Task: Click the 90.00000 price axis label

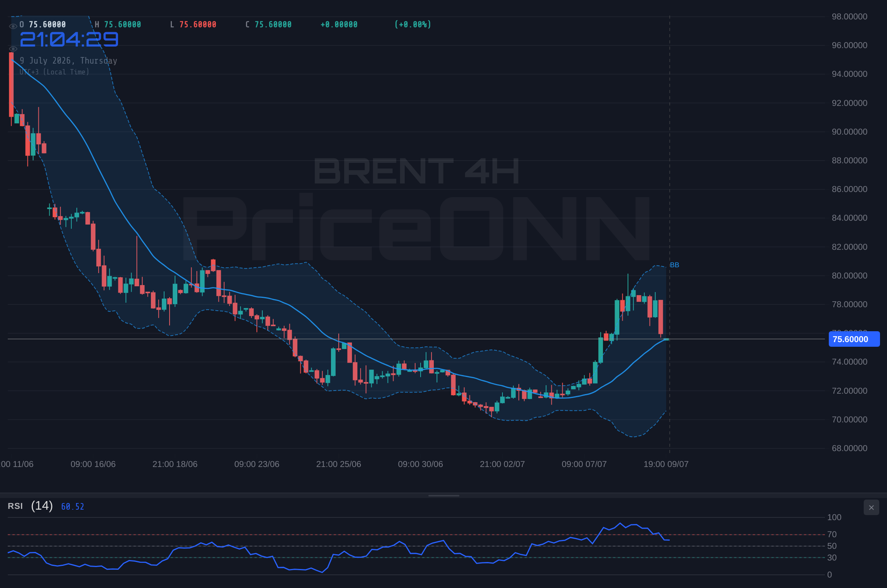Action: click(849, 132)
